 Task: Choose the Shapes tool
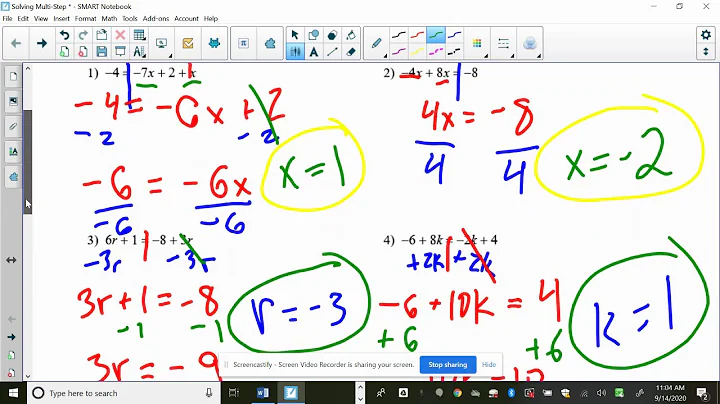pos(314,35)
